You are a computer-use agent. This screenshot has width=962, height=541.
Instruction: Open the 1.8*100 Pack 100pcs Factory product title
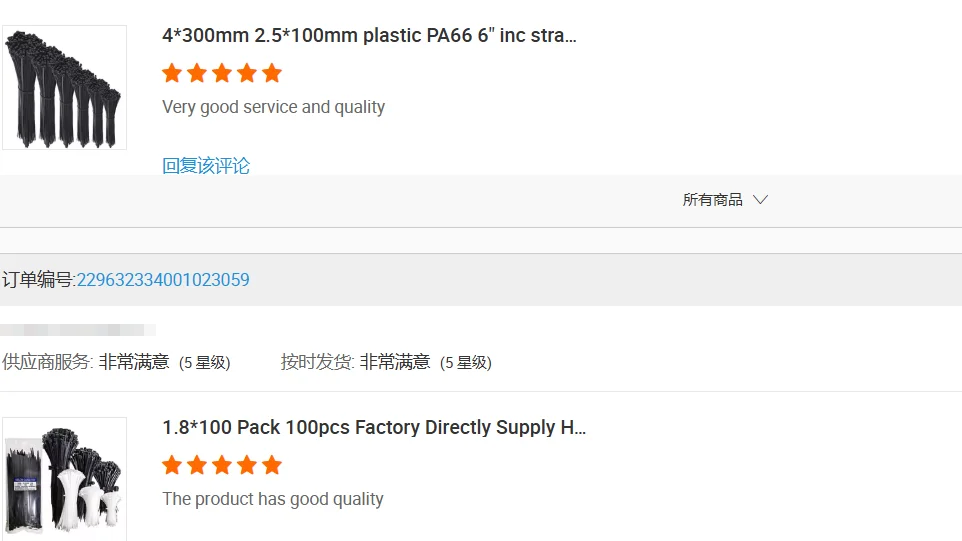(x=374, y=428)
